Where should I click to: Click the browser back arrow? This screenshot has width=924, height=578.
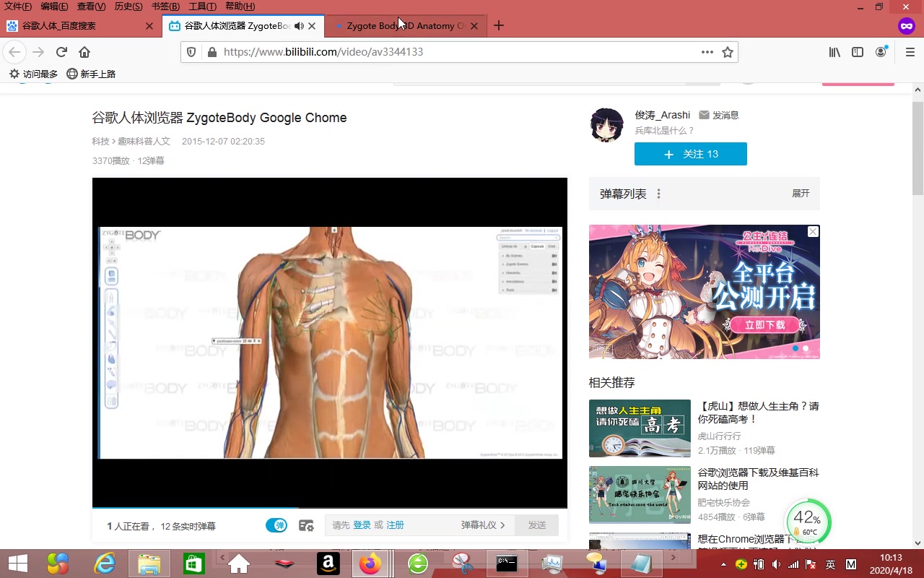tap(15, 52)
